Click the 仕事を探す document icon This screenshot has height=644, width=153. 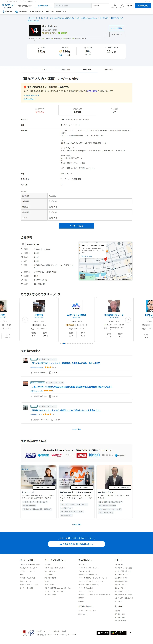(3, 11)
